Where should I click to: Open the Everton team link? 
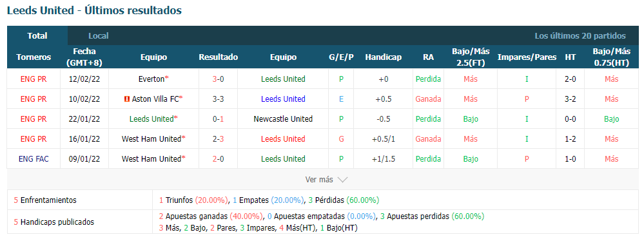click(151, 79)
